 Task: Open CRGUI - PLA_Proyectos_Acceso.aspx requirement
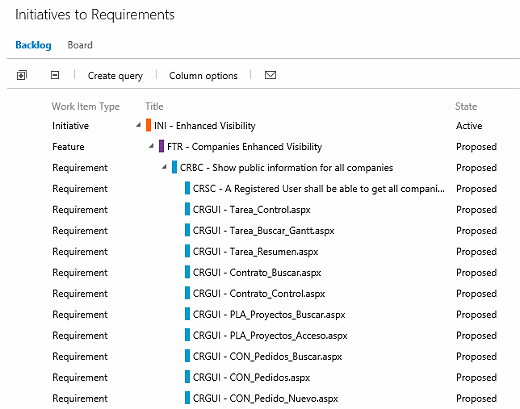(x=270, y=335)
